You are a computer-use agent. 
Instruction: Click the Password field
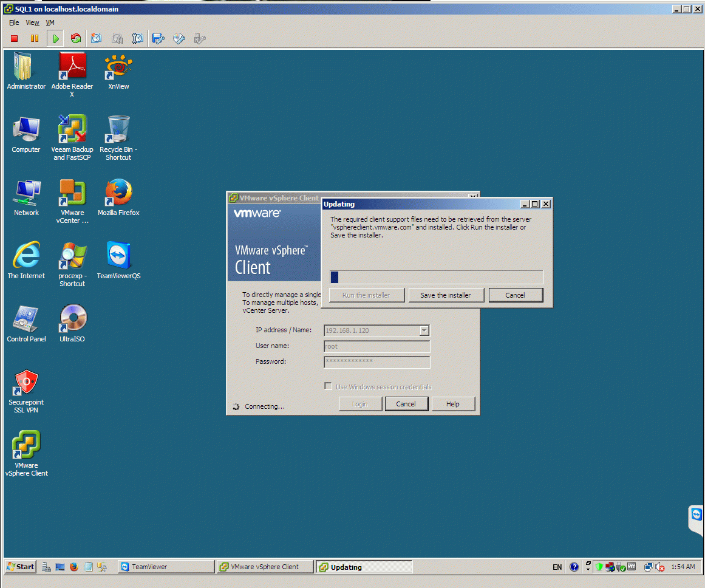tap(376, 362)
